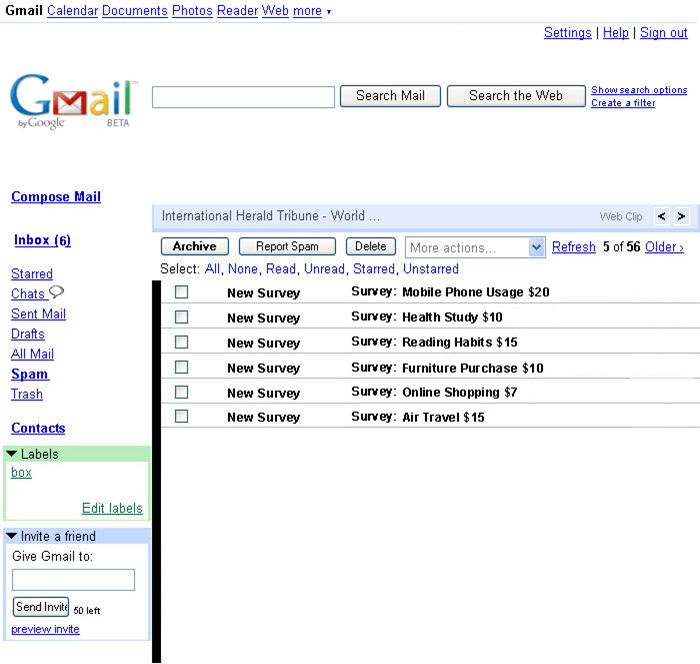Open Contacts
This screenshot has width=700, height=664.
(38, 428)
